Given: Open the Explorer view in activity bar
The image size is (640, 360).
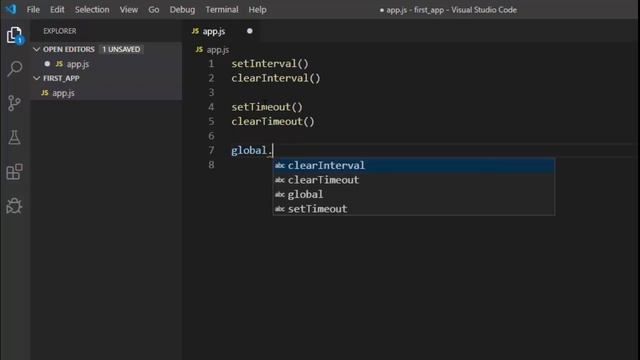Looking at the screenshot, I should [x=15, y=35].
